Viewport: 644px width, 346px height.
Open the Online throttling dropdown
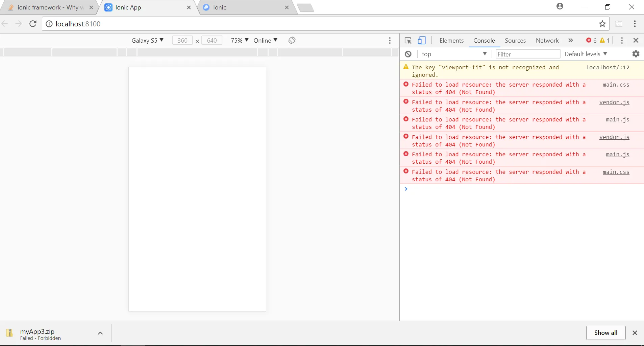pos(265,40)
